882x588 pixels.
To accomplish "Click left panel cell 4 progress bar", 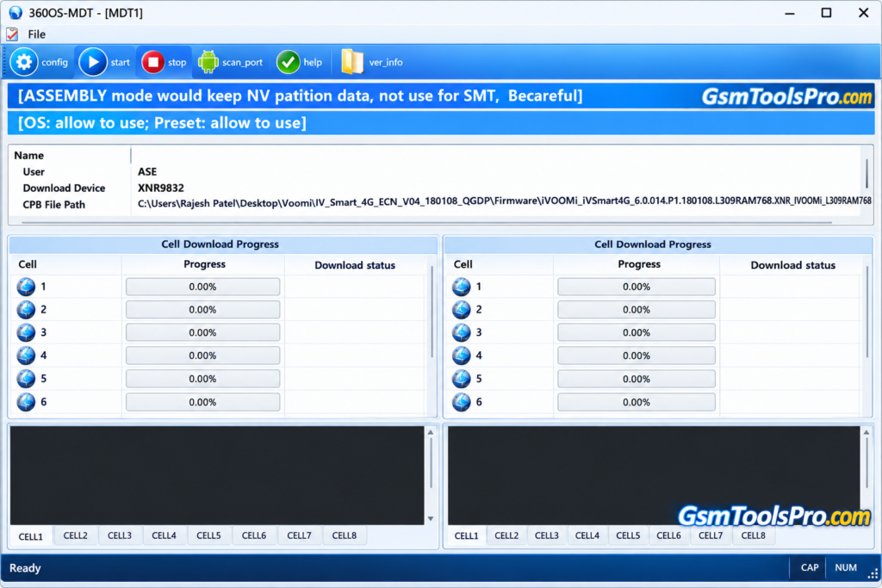I will [203, 356].
